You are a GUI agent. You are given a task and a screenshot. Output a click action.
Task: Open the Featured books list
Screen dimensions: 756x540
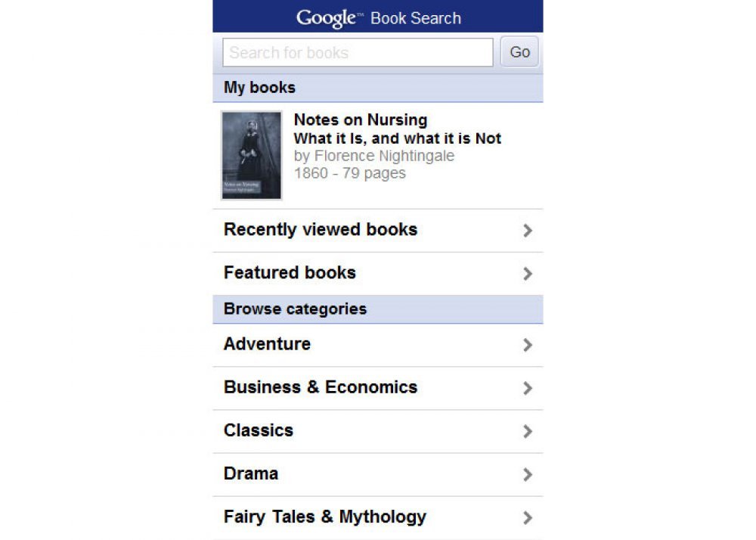click(x=378, y=273)
